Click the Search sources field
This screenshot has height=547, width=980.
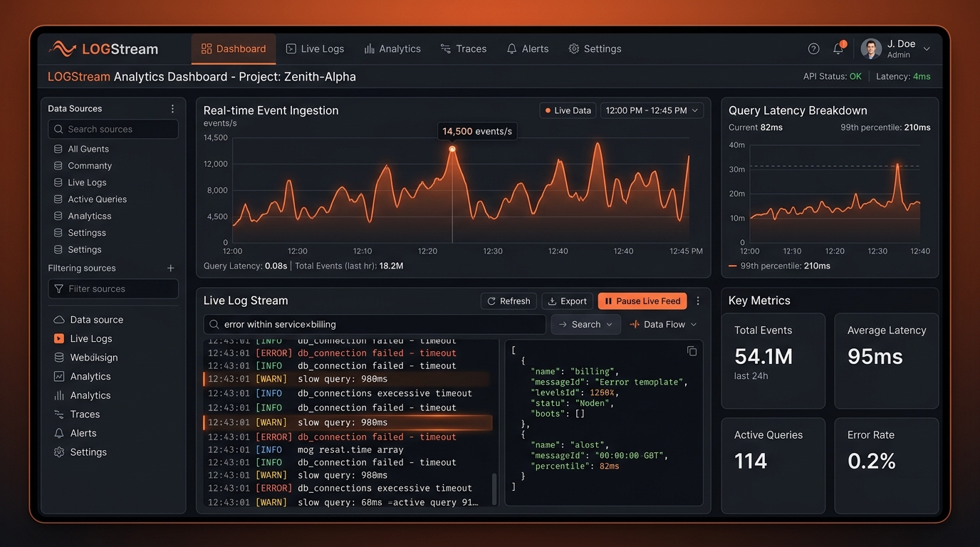click(x=113, y=129)
